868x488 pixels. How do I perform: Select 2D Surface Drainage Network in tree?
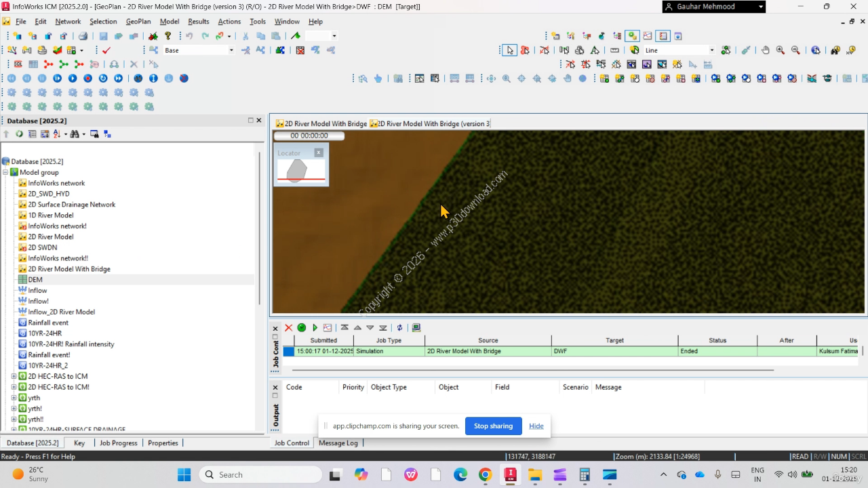[71, 205]
